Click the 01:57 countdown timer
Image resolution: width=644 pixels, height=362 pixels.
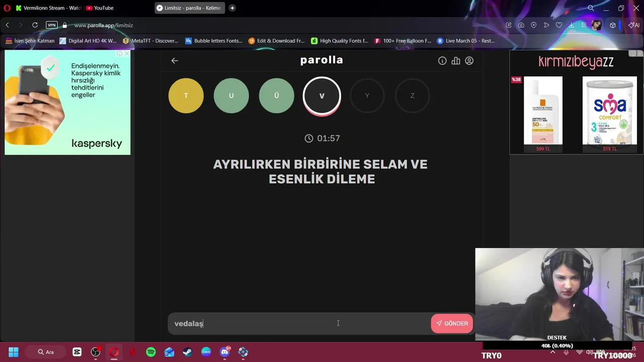322,138
